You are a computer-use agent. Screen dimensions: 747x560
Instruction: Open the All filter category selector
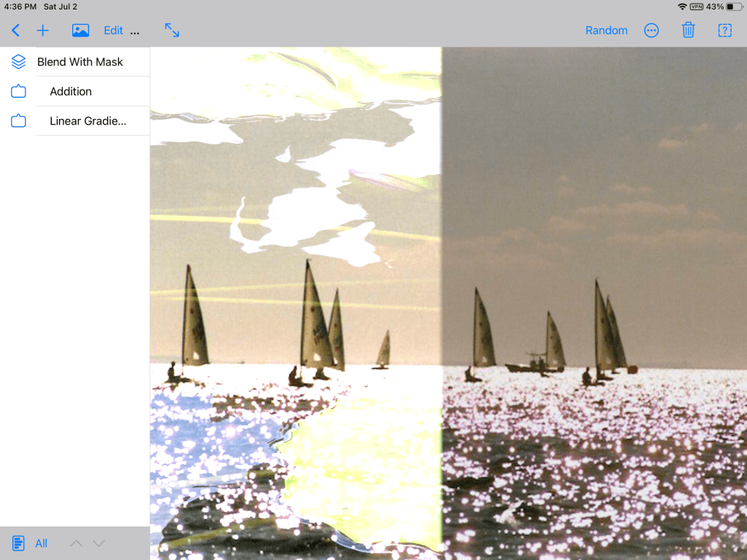tap(42, 543)
